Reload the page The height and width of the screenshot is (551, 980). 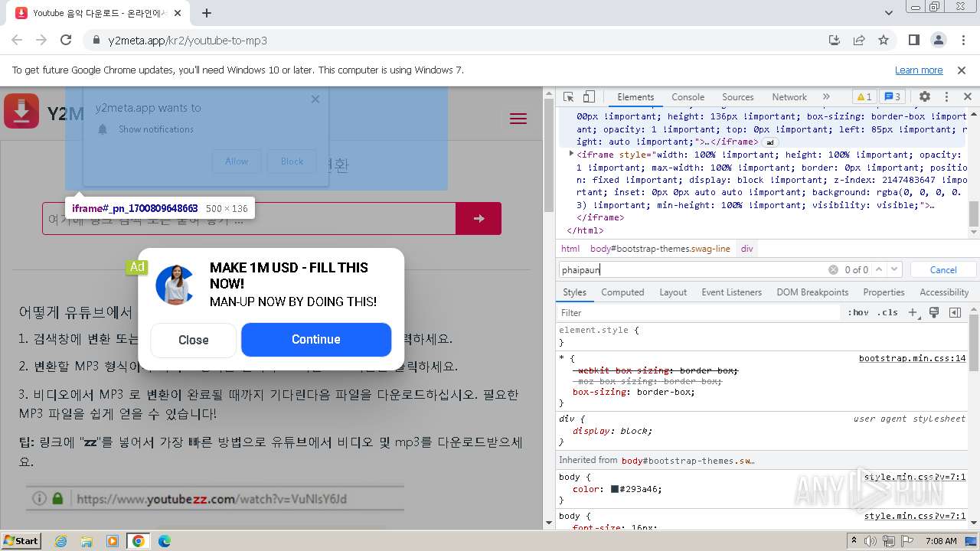pos(66,40)
